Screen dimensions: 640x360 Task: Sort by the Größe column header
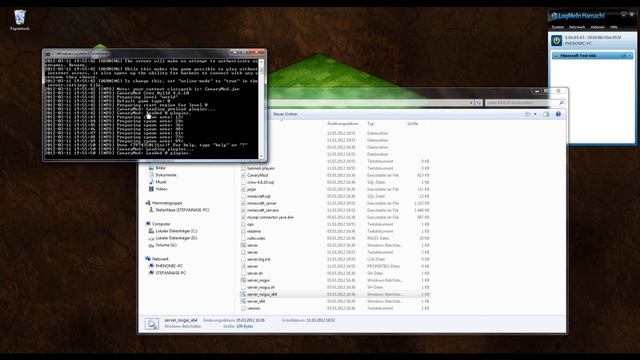coord(412,123)
